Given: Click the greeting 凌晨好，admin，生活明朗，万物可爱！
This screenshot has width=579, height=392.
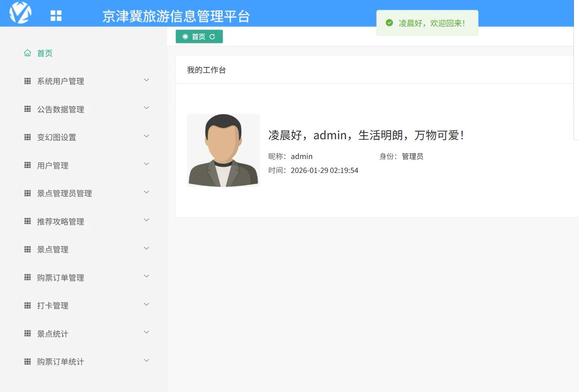Looking at the screenshot, I should (366, 135).
